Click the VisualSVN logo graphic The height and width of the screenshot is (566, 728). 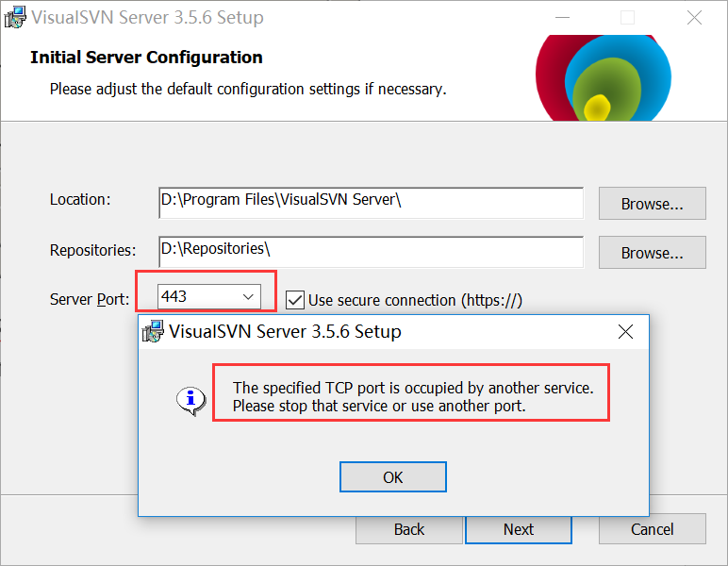tap(604, 78)
